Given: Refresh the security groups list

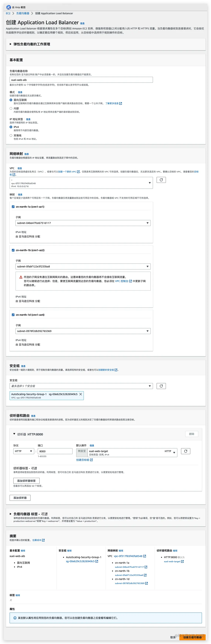Looking at the screenshot, I should [x=161, y=386].
